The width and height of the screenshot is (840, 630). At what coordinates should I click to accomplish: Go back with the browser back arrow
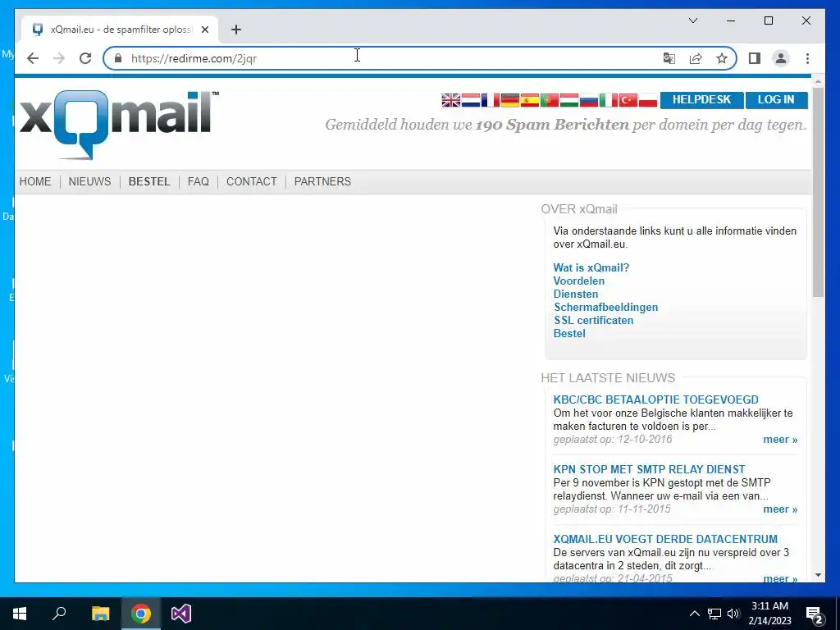click(x=33, y=58)
